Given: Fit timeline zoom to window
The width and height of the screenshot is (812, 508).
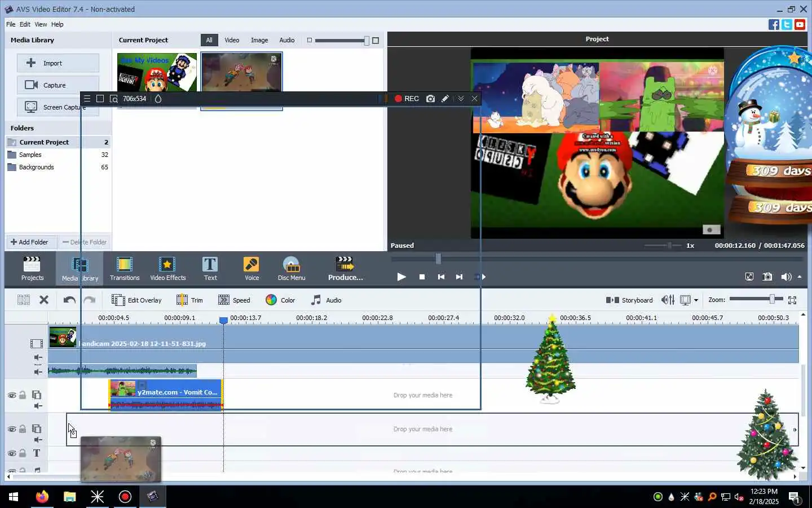Looking at the screenshot, I should (x=792, y=300).
